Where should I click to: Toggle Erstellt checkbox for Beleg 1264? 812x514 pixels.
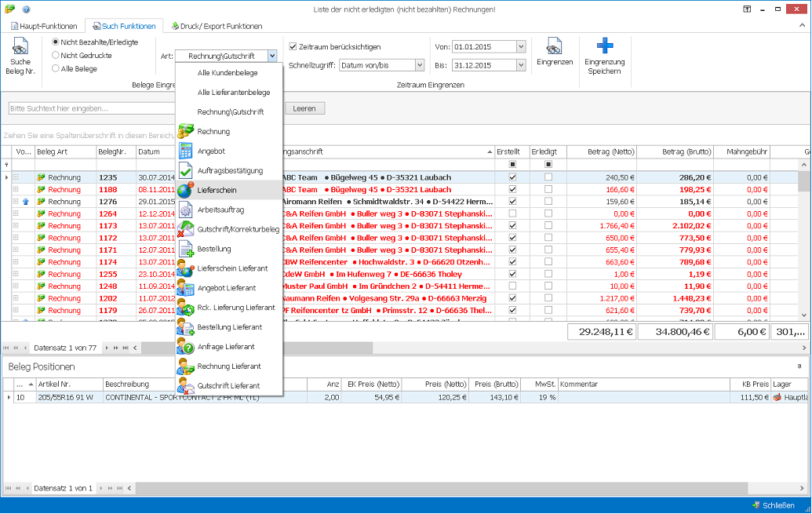[512, 213]
